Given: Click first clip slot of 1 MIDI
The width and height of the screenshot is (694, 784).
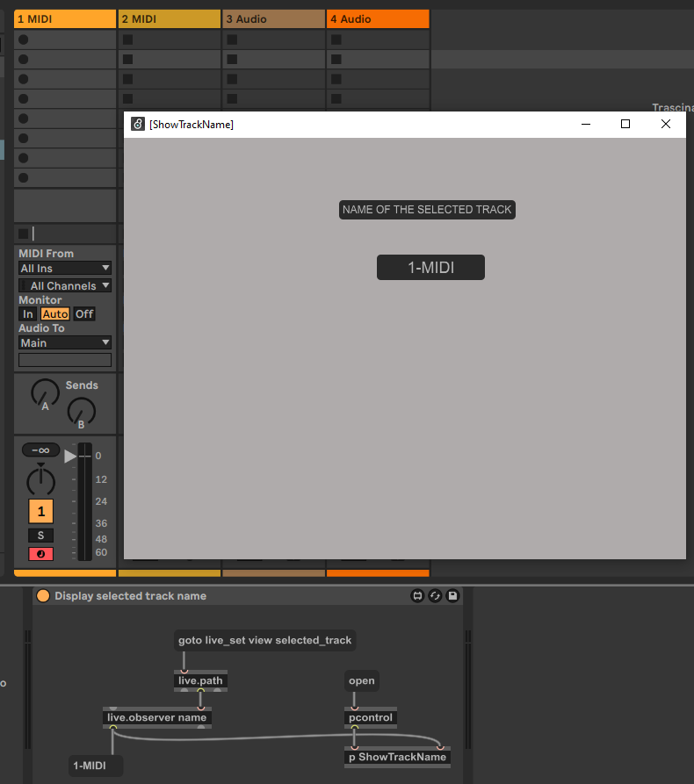Looking at the screenshot, I should pos(66,40).
